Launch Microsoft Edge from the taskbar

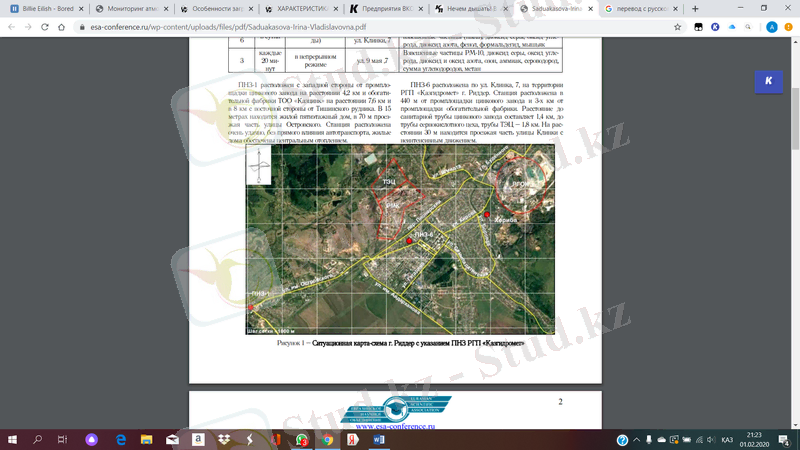120,439
